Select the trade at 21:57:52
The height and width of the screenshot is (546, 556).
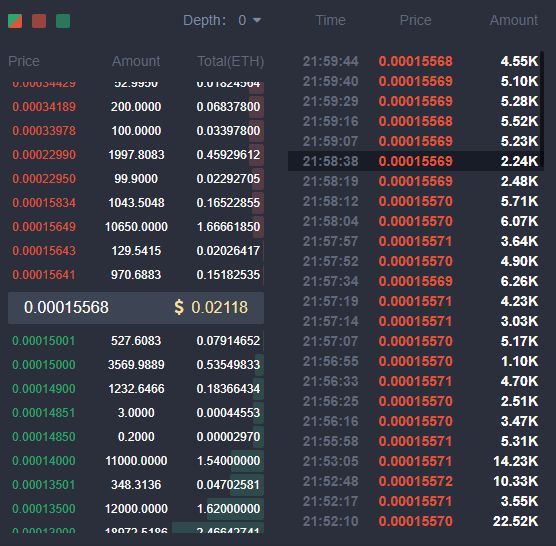pos(416,262)
